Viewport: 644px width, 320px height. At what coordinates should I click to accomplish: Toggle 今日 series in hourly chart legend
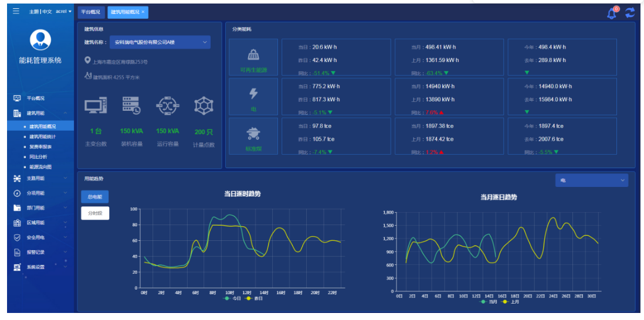tap(233, 298)
